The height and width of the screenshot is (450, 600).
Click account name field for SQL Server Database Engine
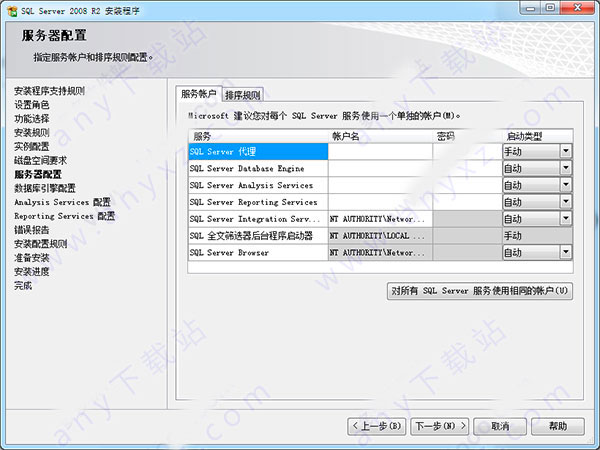pyautogui.click(x=380, y=168)
